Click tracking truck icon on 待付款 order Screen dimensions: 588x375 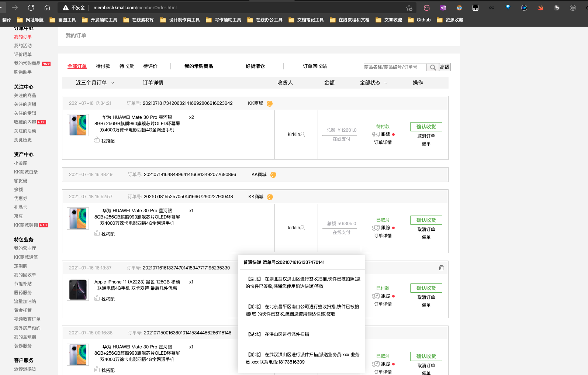pyautogui.click(x=376, y=135)
